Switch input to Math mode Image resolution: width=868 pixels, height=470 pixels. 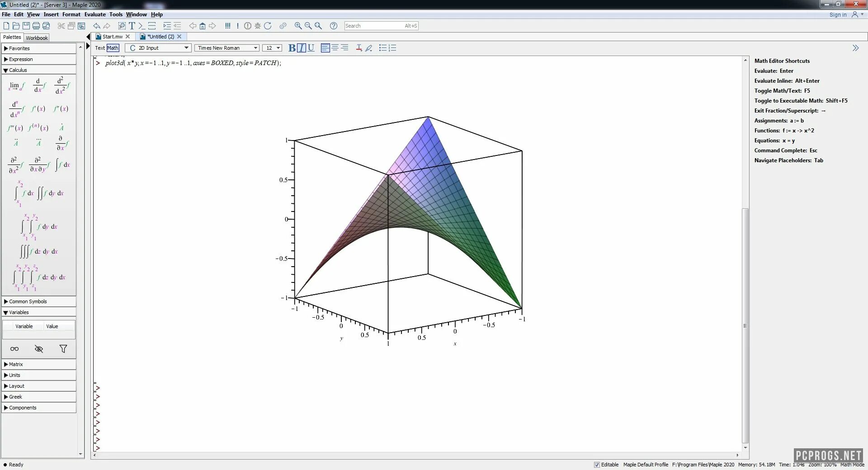tap(113, 48)
